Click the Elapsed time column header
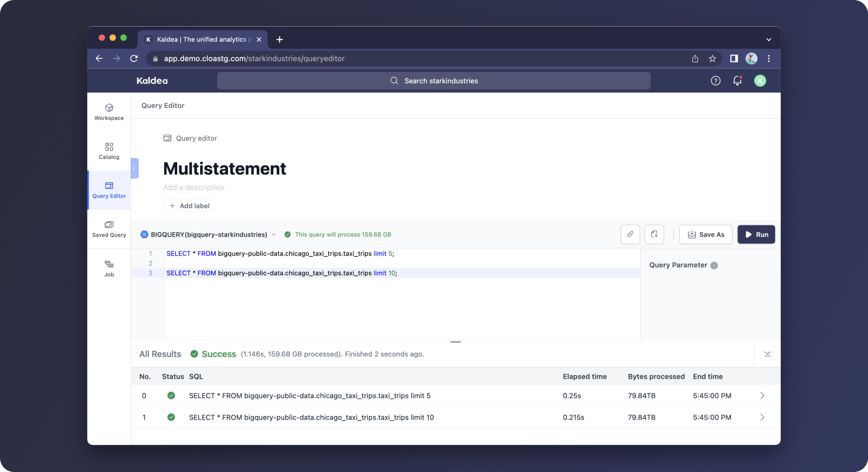 [585, 376]
